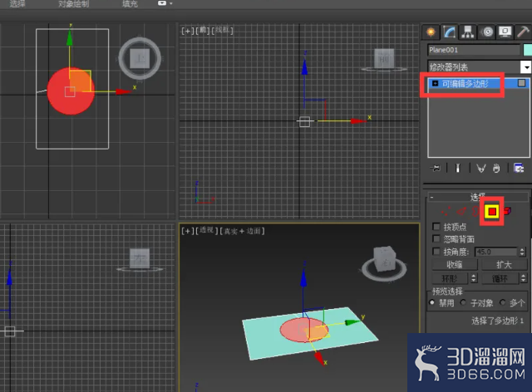The image size is (532, 392).
Task: Enable 忽略背面 checkbox
Action: pos(436,239)
